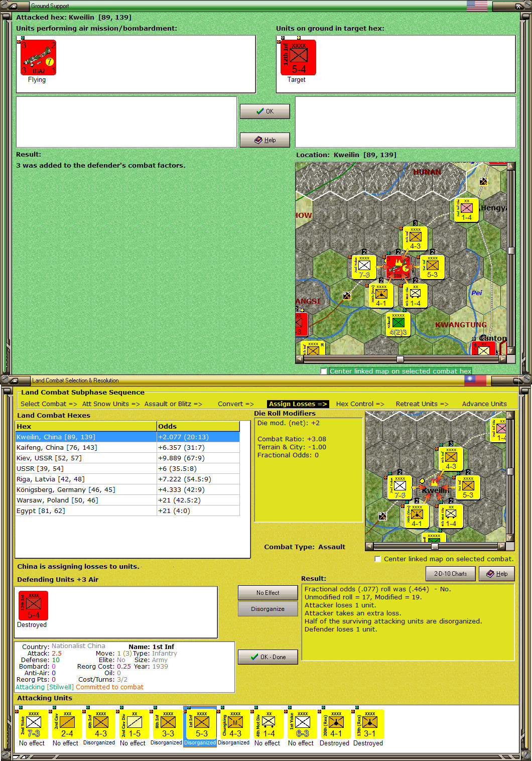Click Land Combat minimap scroll-right arrow
Viewport: 532px width, 761px height.
501,546
